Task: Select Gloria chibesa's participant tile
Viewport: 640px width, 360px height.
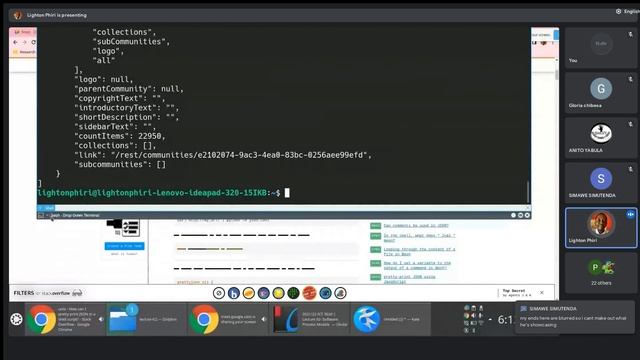Action: point(601,93)
